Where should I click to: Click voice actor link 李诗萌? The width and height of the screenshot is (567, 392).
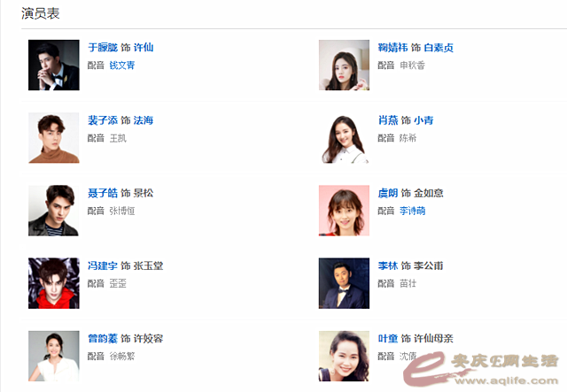[412, 211]
